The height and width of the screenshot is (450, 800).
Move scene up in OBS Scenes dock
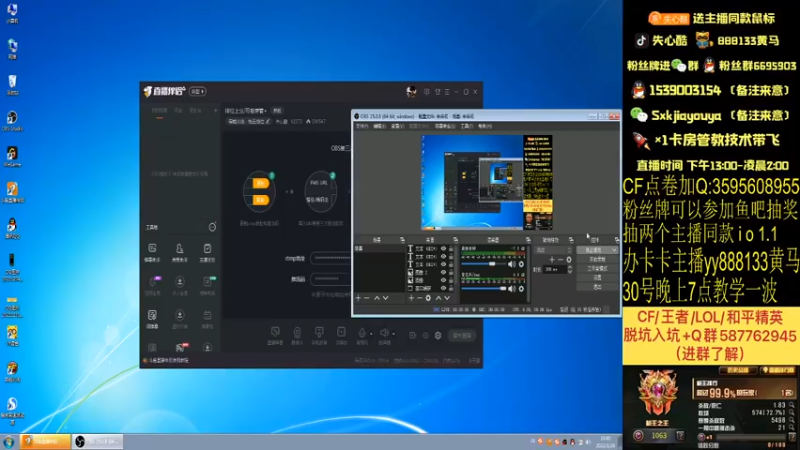pos(377,298)
